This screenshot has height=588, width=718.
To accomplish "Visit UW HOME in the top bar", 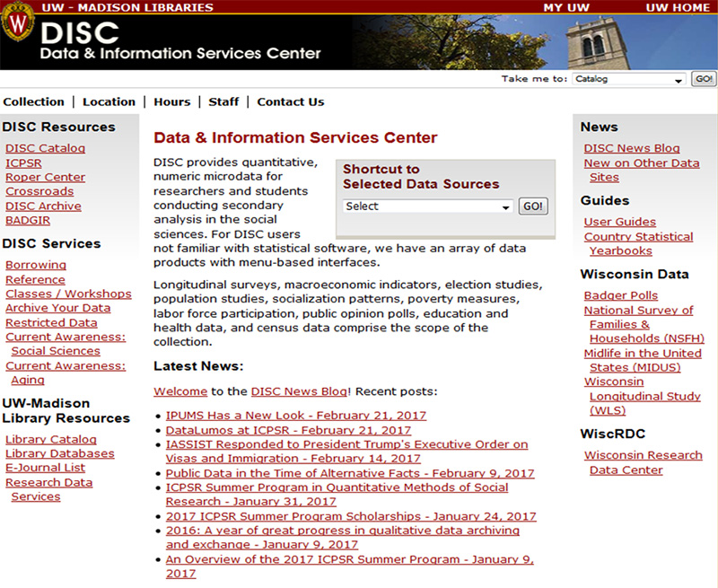I will pyautogui.click(x=677, y=7).
